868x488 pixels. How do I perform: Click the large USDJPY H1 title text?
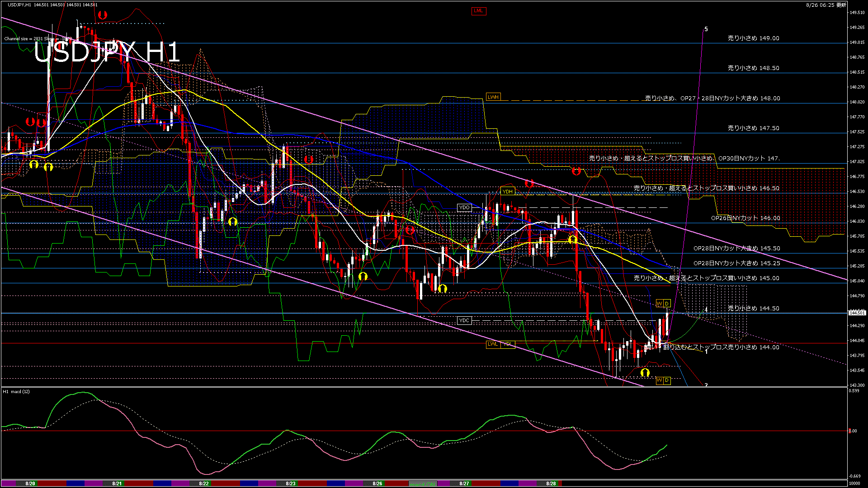tap(107, 52)
